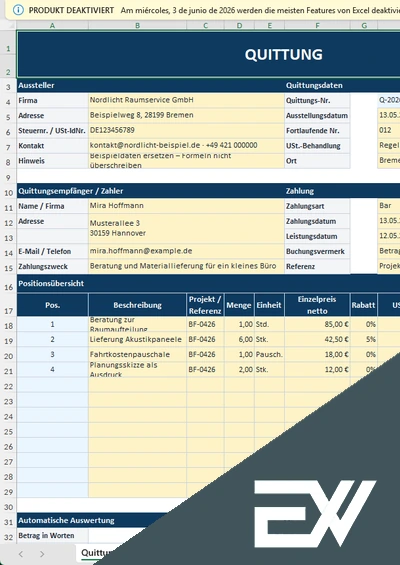The height and width of the screenshot is (565, 400).
Task: Select the 'Beratung und Materiallieferung' purpose cell
Action: click(186, 266)
